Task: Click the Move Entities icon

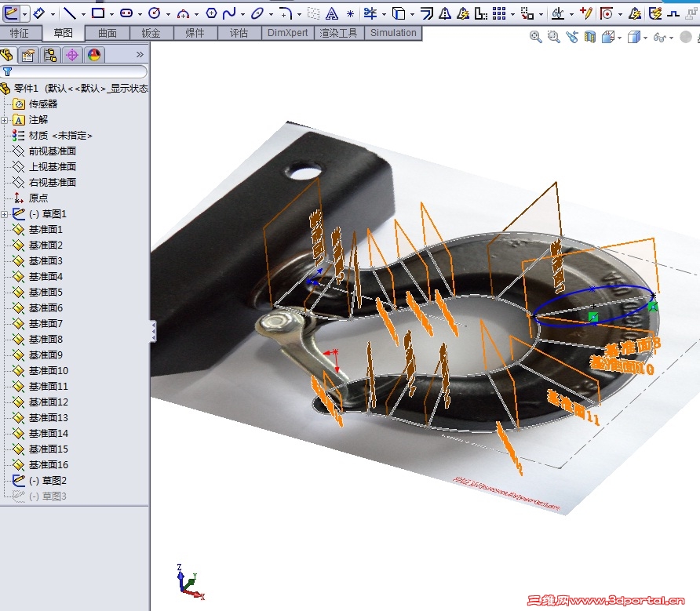Action: [x=527, y=14]
